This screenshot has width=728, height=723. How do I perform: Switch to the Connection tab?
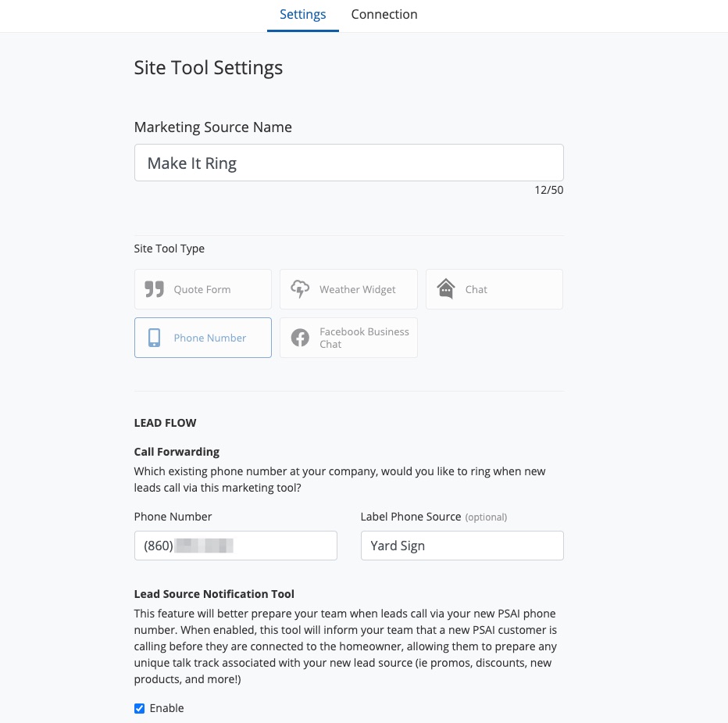(x=384, y=15)
